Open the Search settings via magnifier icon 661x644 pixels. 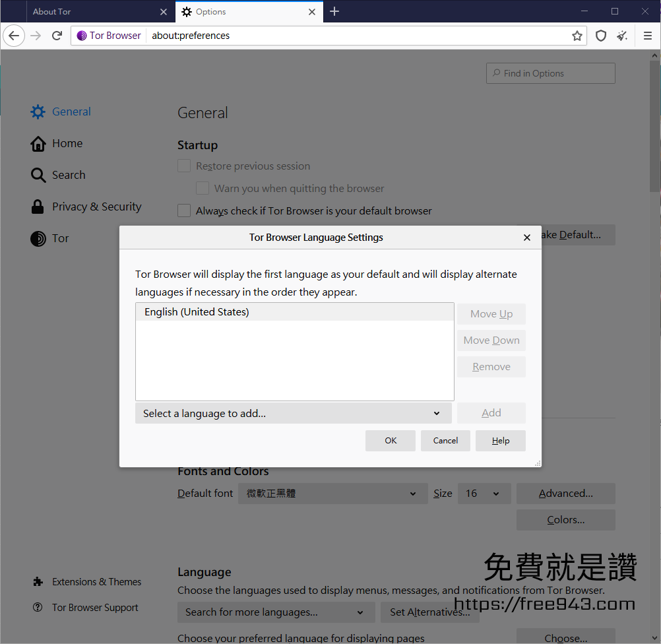coord(37,175)
